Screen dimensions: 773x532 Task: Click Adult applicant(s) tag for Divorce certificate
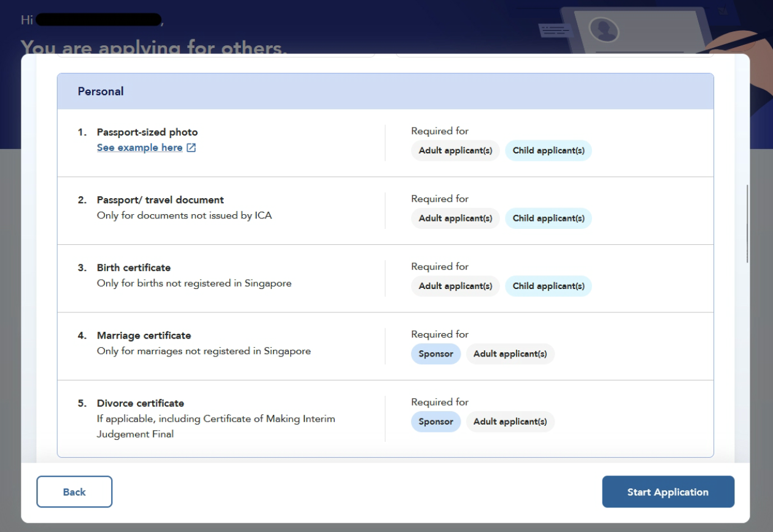tap(510, 422)
